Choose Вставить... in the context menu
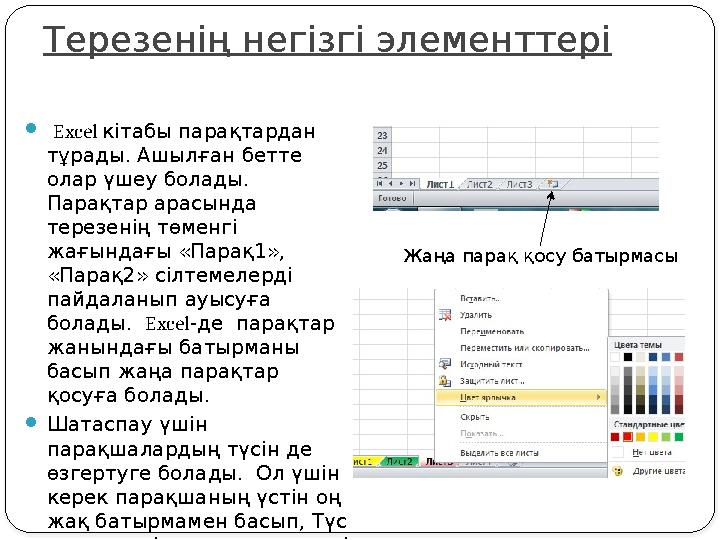This screenshot has height=540, width=720. click(479, 298)
